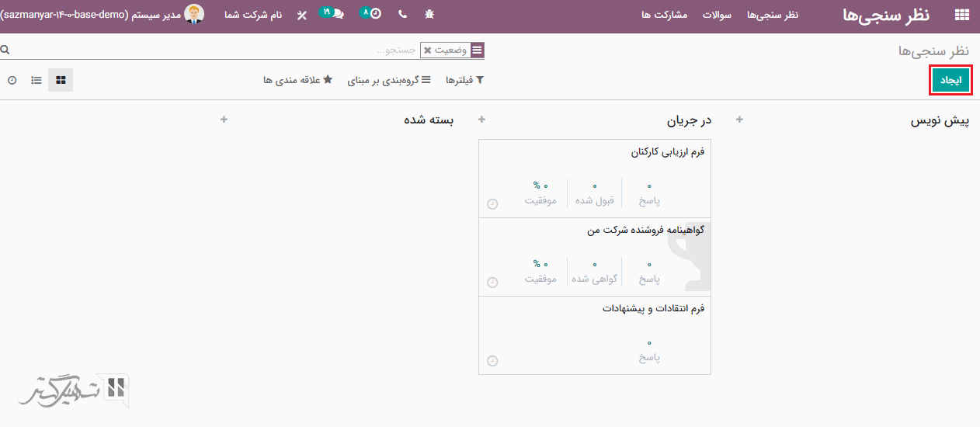Click the search magnifier icon
Viewport: 980px width, 427px height.
click(x=5, y=50)
